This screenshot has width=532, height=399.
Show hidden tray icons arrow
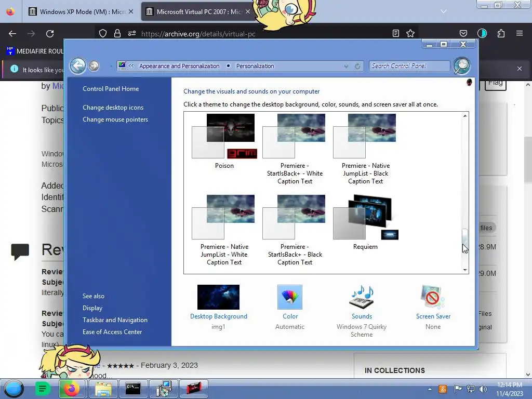430,389
